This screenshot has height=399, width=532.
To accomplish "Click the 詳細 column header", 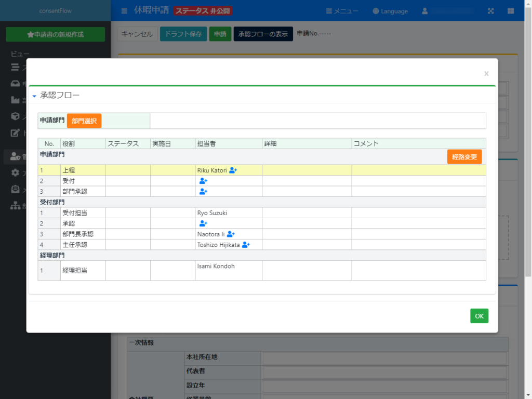I will 307,143.
